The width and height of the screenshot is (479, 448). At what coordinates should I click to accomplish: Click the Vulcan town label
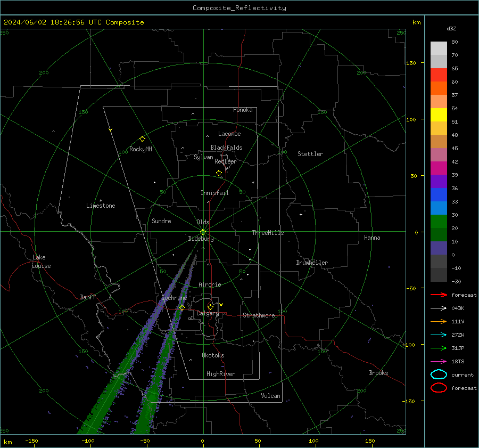tap(270, 396)
